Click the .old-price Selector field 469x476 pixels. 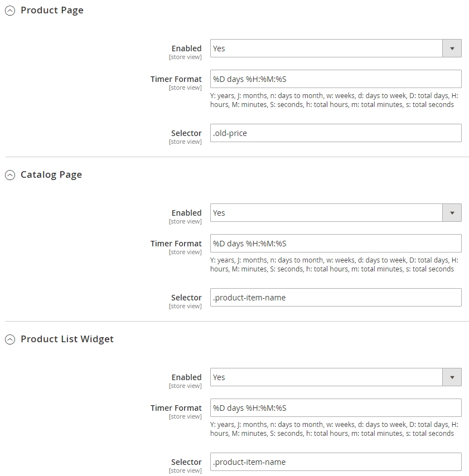[336, 133]
